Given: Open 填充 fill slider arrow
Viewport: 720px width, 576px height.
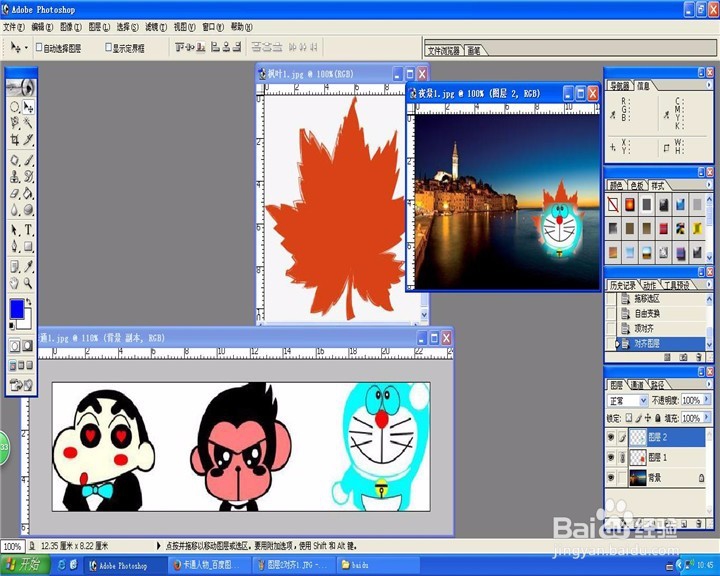Looking at the screenshot, I should click(x=706, y=418).
